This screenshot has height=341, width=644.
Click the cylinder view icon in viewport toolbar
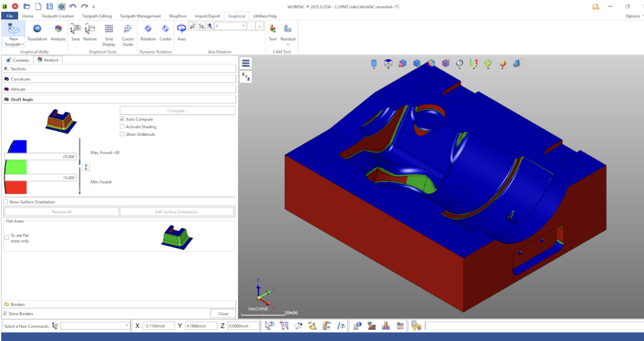point(374,64)
